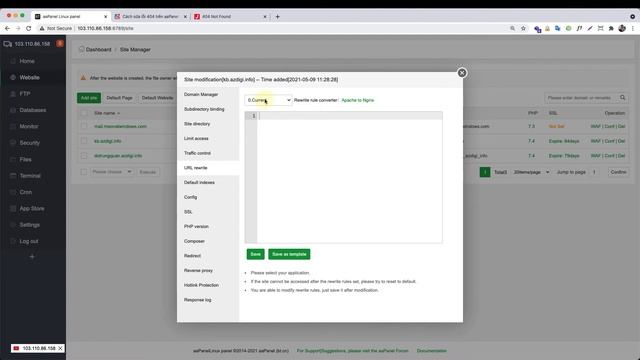This screenshot has width=640, height=360.
Task: Click the domain search input field
Action: pyautogui.click(x=580, y=98)
